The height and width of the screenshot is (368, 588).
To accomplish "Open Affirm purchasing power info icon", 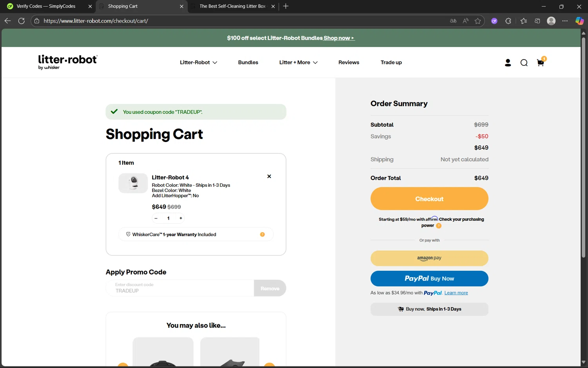I will coord(439,226).
